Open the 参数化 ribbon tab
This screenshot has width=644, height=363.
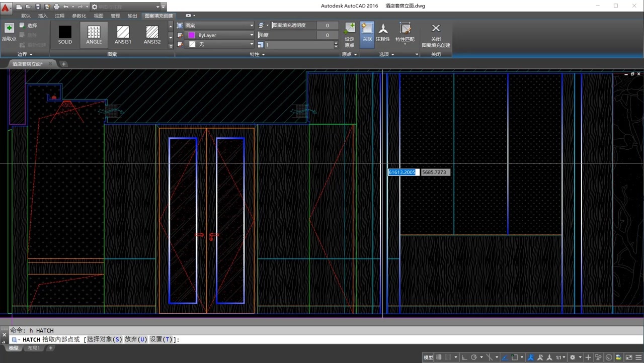[x=79, y=16]
